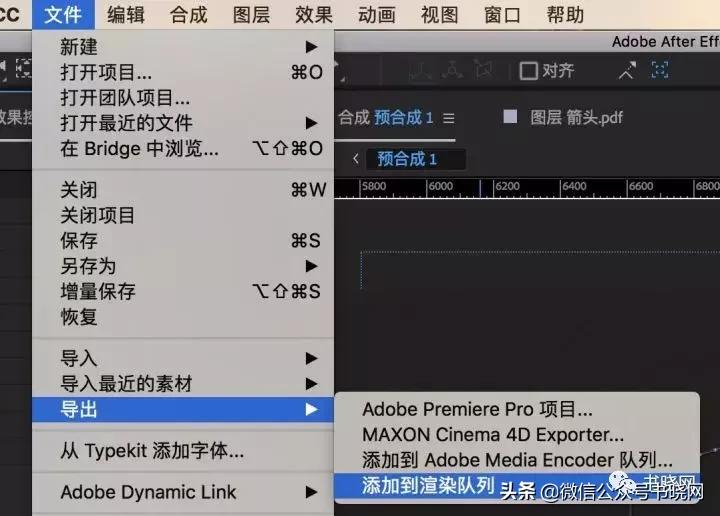Expand 导入最近的素材 submenu

(183, 383)
